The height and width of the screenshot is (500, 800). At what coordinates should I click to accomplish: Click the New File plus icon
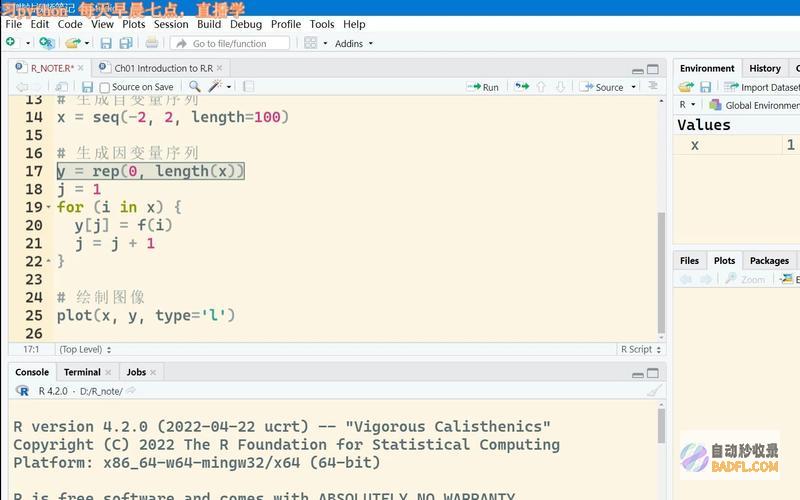click(11, 43)
